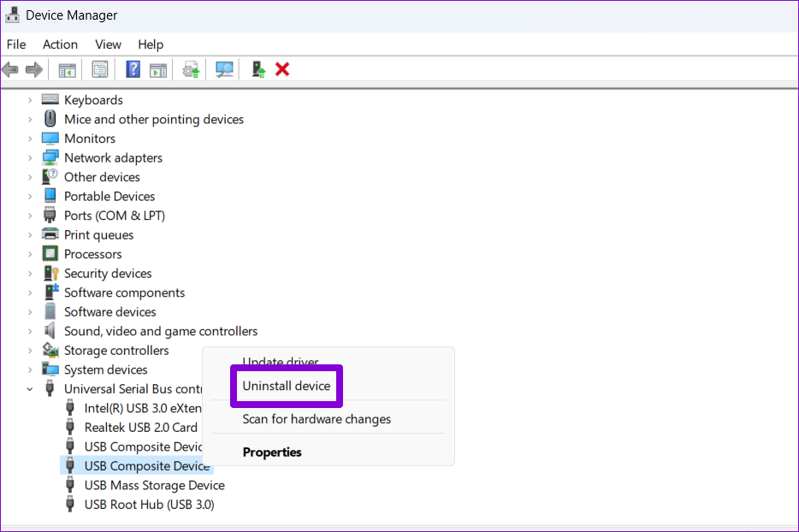
Task: Click the Update driver software toolbar icon
Action: pos(192,69)
